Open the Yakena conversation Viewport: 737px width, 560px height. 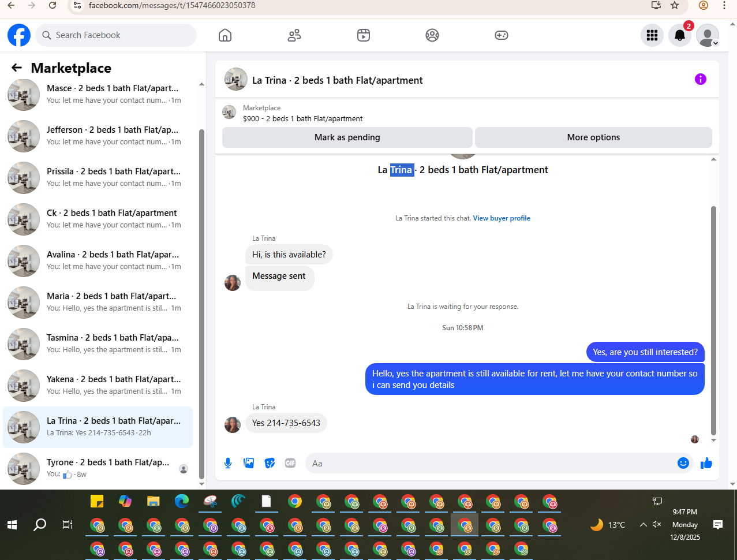[x=98, y=385]
